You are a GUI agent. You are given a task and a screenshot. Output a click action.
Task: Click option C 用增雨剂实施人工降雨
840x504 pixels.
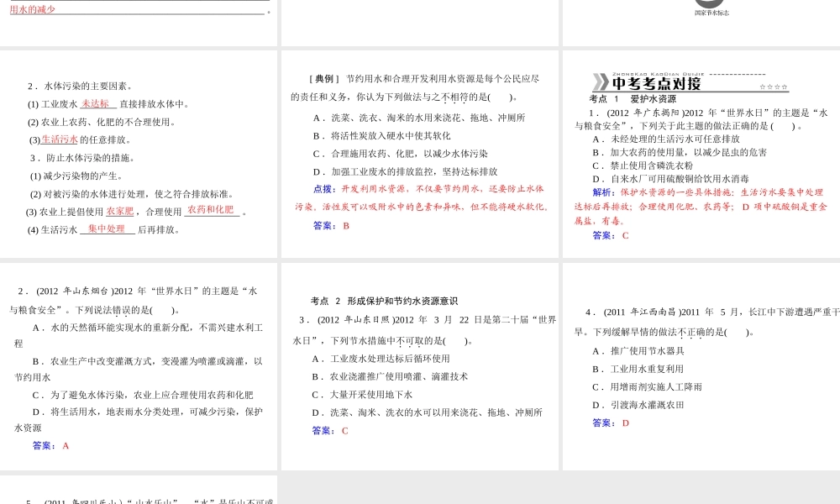pyautogui.click(x=647, y=387)
